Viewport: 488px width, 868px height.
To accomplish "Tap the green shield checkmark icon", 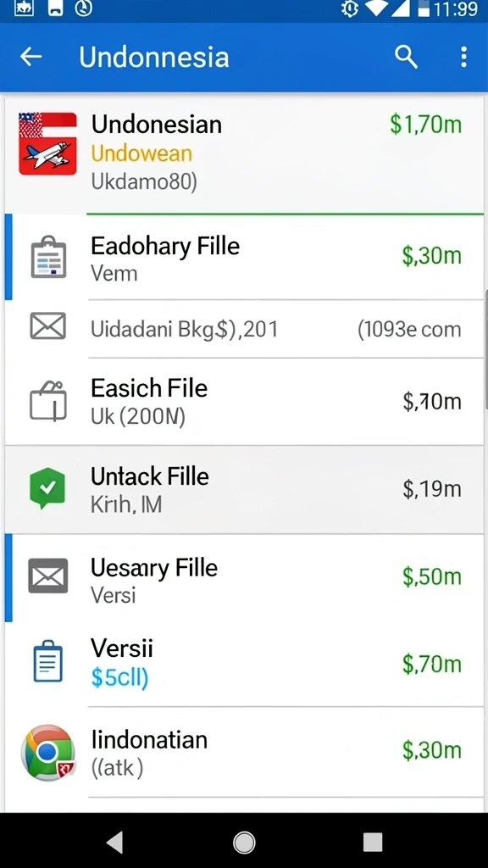I will coord(47,488).
